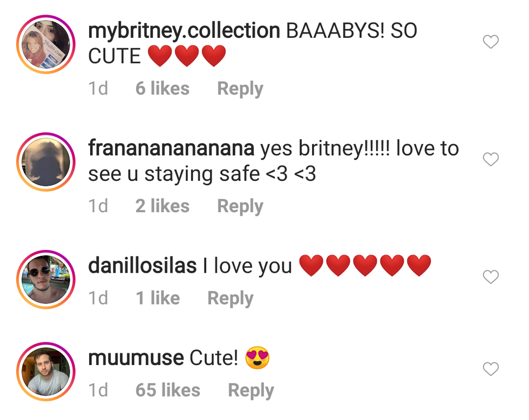The height and width of the screenshot is (420, 529).
Task: Like the mybritney.collection comment
Action: click(490, 42)
